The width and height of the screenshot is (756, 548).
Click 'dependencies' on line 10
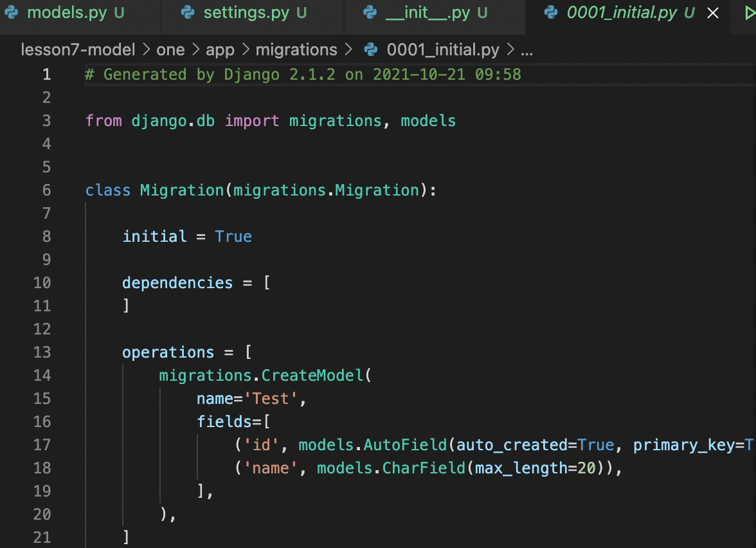coord(177,283)
